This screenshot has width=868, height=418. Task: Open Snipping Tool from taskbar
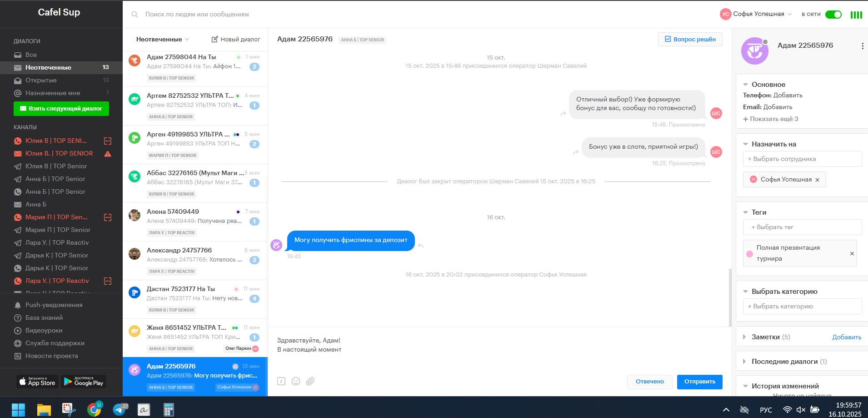coord(69,410)
